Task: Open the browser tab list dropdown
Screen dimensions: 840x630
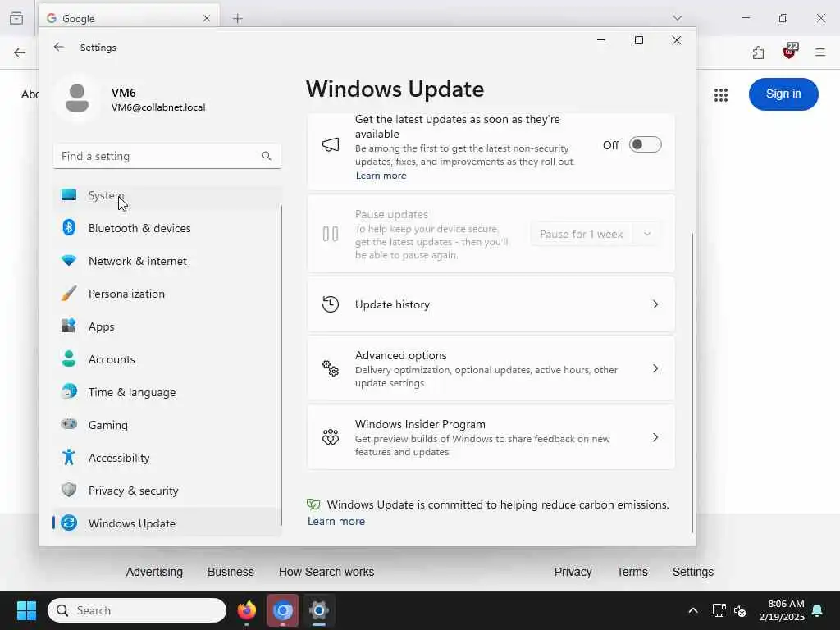Action: (677, 18)
